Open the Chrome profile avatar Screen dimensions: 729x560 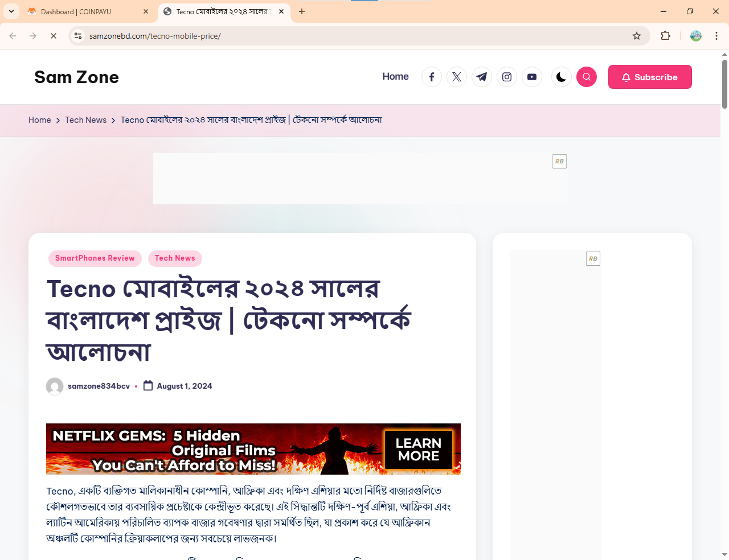point(696,36)
